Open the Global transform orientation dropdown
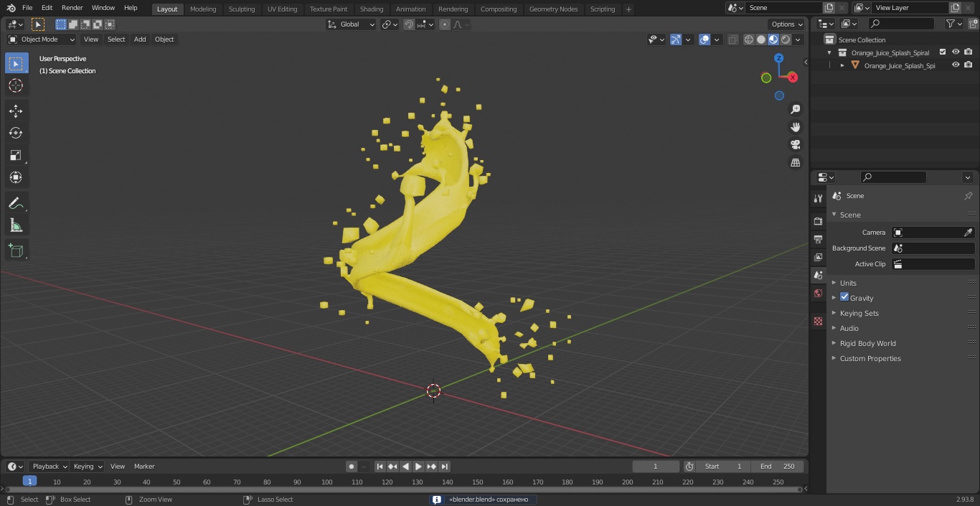The height and width of the screenshot is (506, 980). (351, 24)
